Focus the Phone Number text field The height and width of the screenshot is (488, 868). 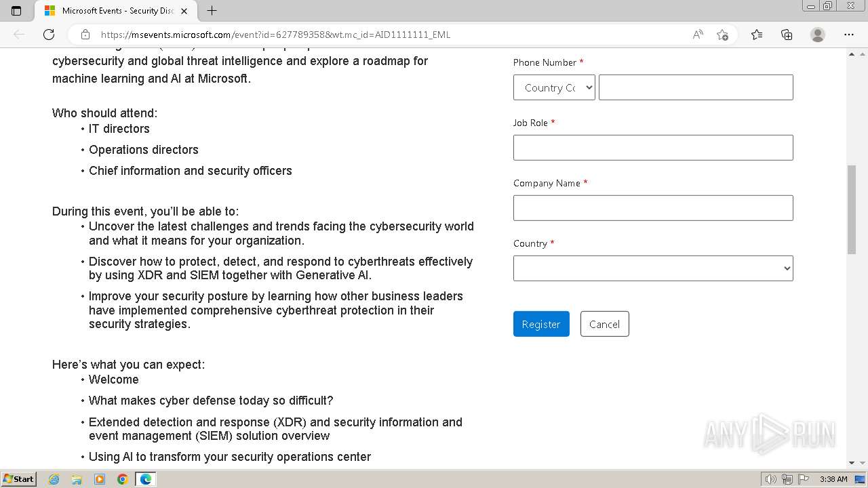coord(696,87)
